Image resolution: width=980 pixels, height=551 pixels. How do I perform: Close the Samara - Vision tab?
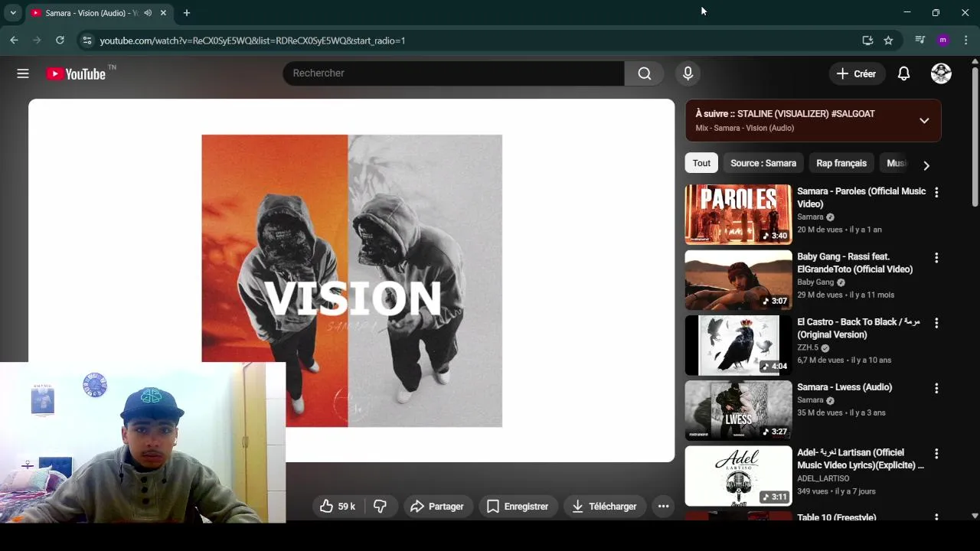click(163, 13)
